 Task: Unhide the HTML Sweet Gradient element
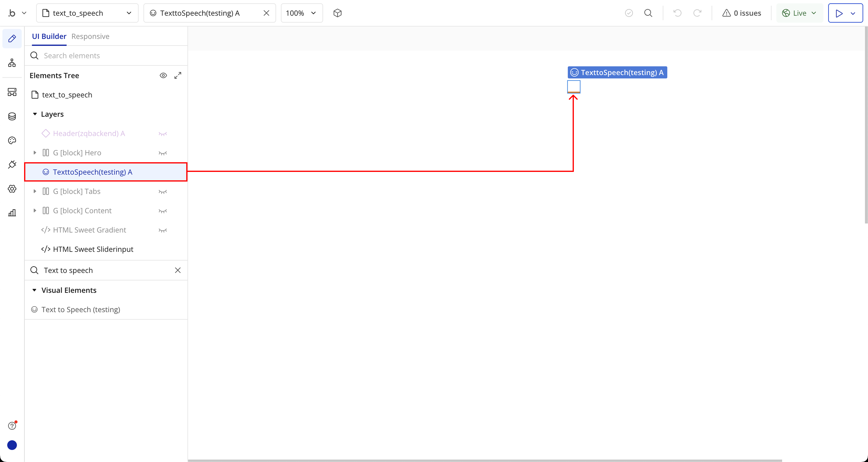tap(163, 230)
